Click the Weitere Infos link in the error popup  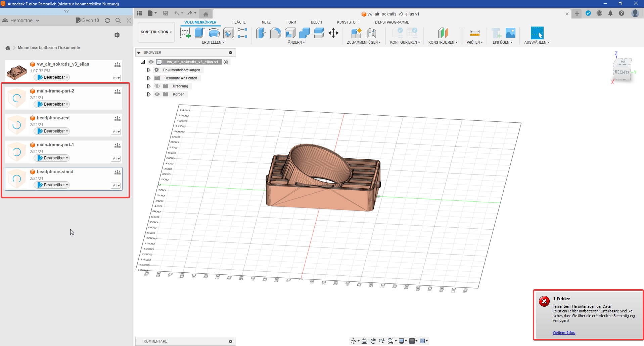tap(564, 333)
